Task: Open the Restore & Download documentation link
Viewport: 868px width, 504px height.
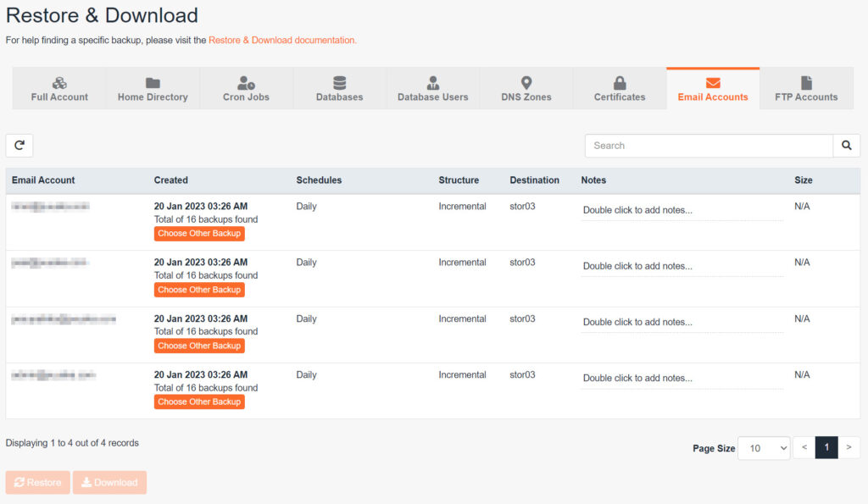Action: 282,40
